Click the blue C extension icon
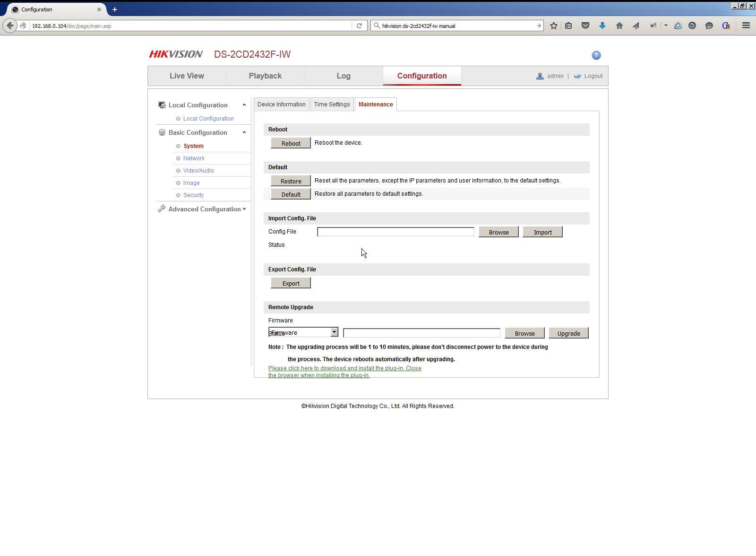The height and width of the screenshot is (556, 756). point(726,26)
